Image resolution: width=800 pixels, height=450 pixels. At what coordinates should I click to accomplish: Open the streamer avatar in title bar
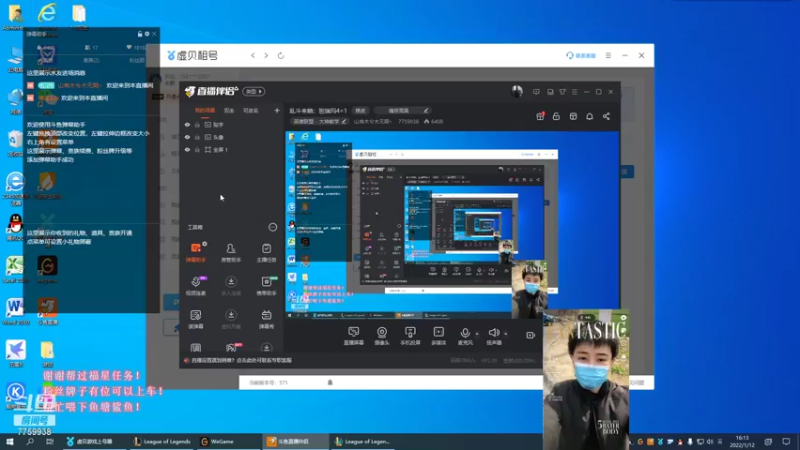click(x=517, y=91)
